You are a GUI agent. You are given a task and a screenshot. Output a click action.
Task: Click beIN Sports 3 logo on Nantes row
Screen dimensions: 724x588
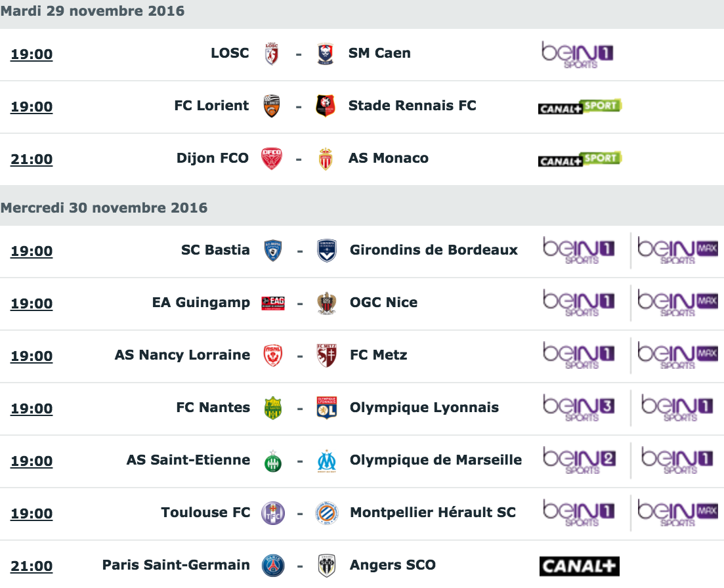578,408
